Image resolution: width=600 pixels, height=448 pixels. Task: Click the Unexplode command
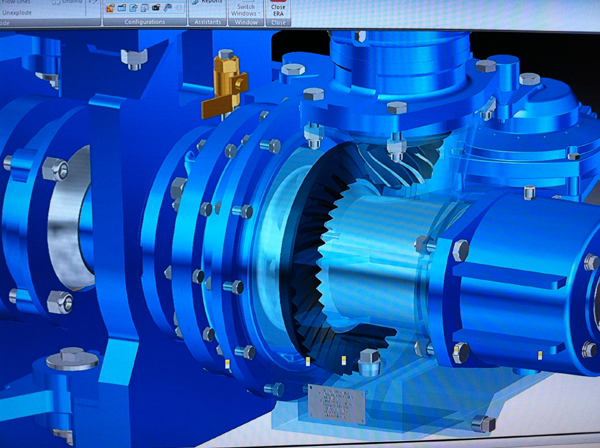17,13
